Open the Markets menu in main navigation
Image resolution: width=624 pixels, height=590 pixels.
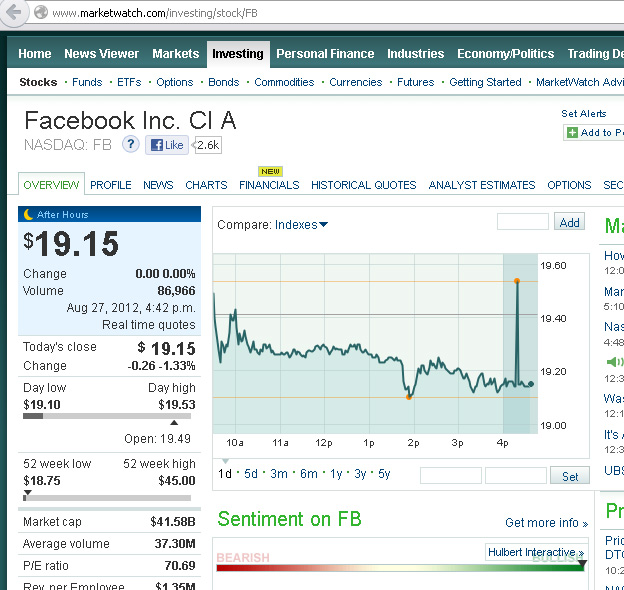(x=175, y=54)
